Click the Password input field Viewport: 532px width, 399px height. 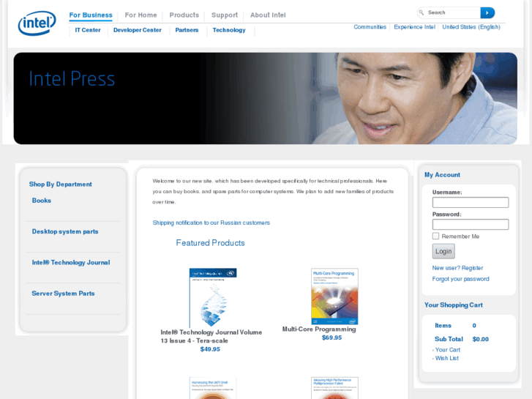[x=471, y=225]
